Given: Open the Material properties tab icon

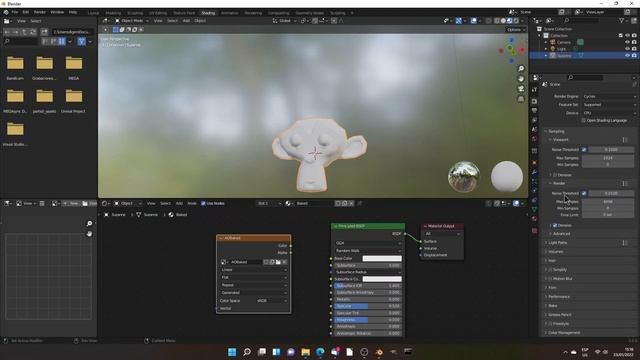Looking at the screenshot, I should click(534, 219).
